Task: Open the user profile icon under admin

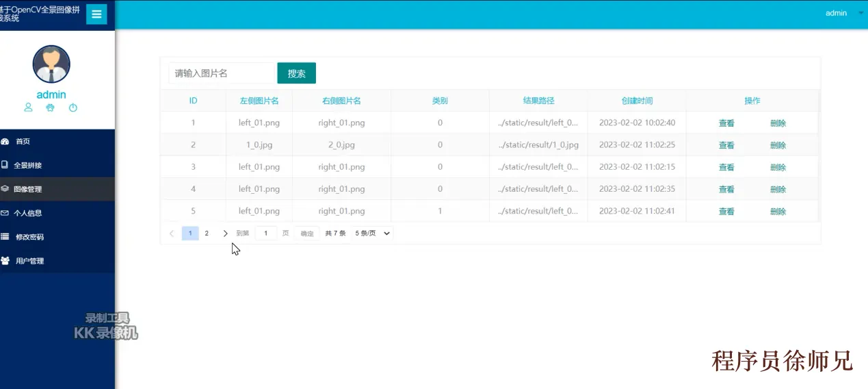Action: point(28,108)
